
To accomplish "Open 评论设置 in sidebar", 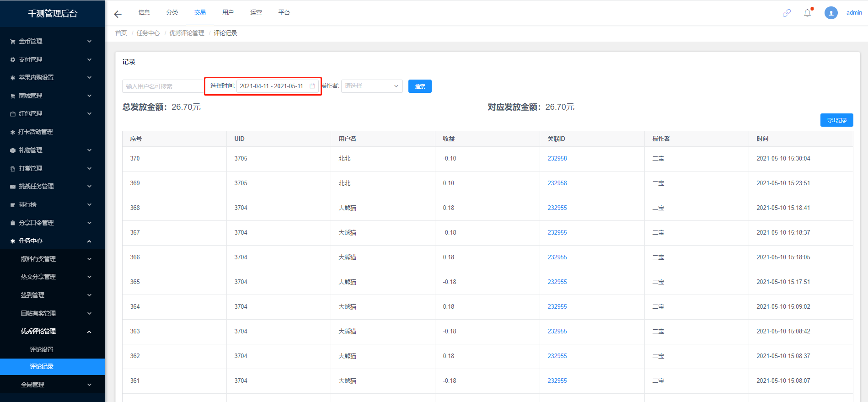I will (42, 349).
